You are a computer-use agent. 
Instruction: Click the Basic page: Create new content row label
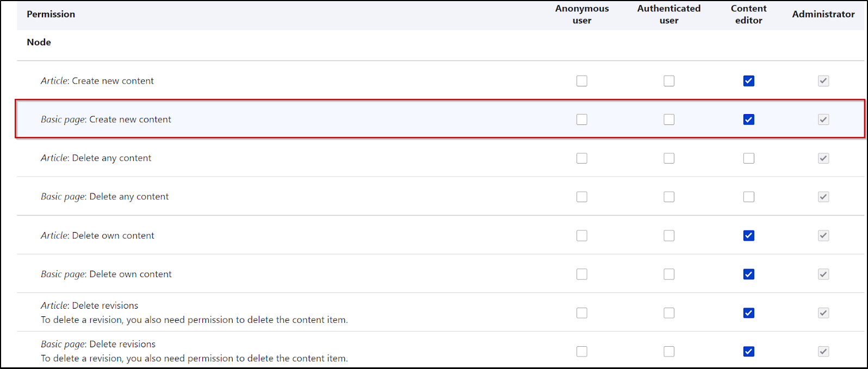pos(106,120)
